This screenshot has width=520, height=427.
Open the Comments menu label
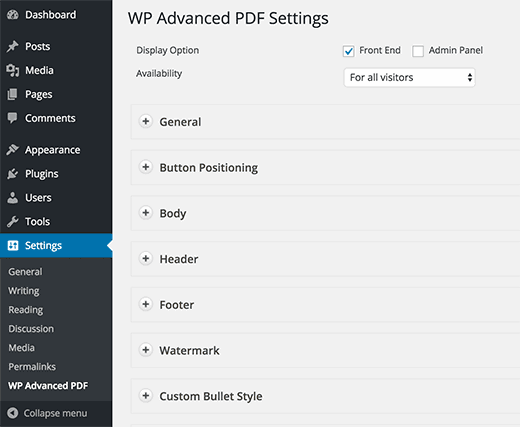click(50, 118)
